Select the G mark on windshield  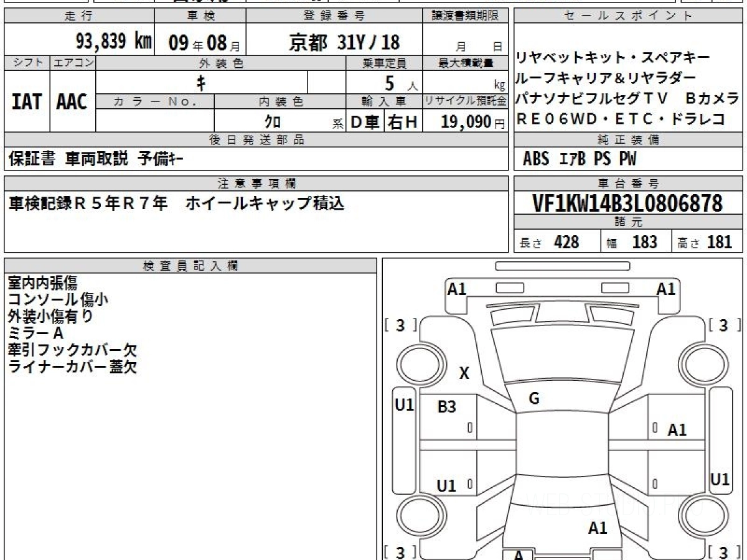(x=534, y=399)
